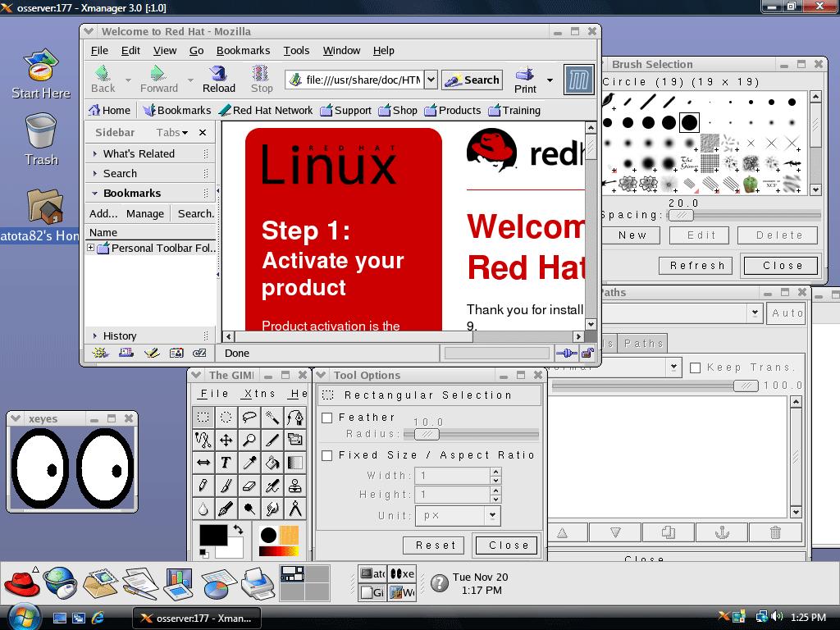Open the Bookmarks menu in Mozilla menubar
840x630 pixels.
click(243, 50)
